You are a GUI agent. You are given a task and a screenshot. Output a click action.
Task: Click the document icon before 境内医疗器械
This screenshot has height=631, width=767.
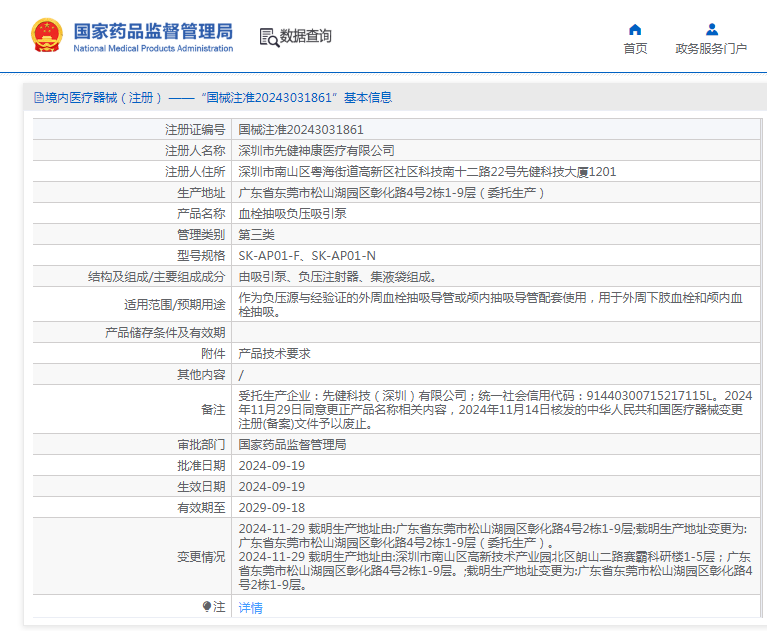click(x=39, y=98)
